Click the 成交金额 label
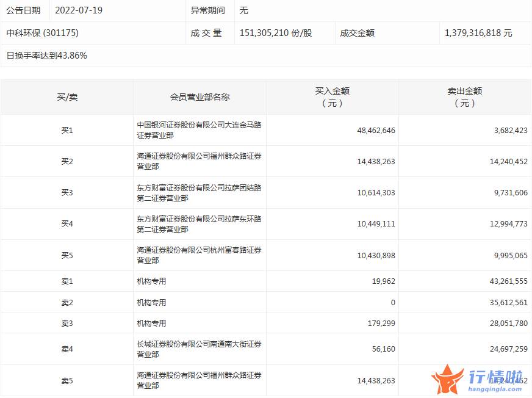 358,33
